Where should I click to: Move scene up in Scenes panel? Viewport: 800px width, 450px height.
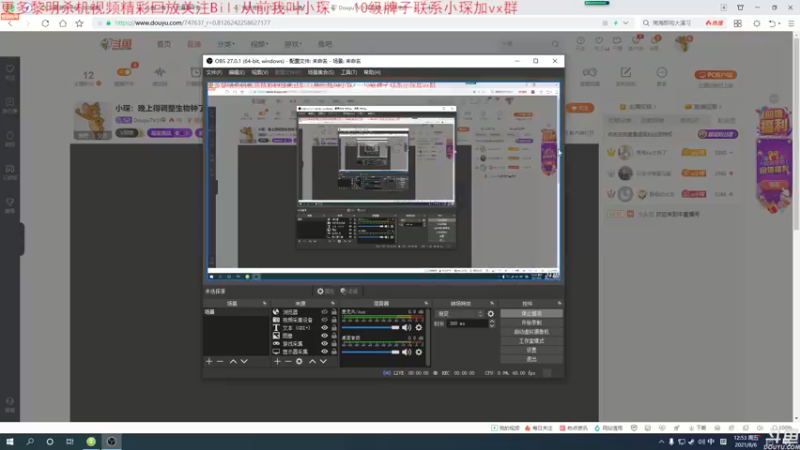point(233,361)
